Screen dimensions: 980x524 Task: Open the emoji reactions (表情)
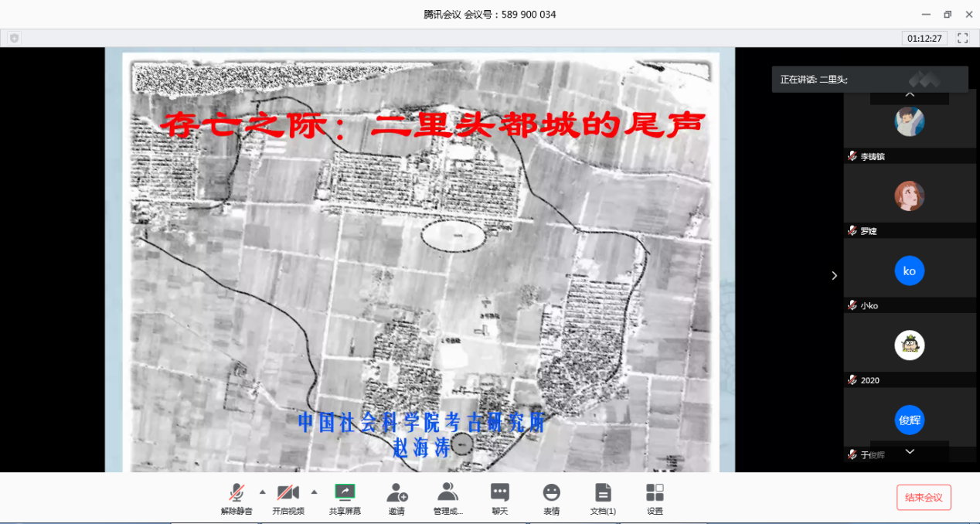pos(551,498)
